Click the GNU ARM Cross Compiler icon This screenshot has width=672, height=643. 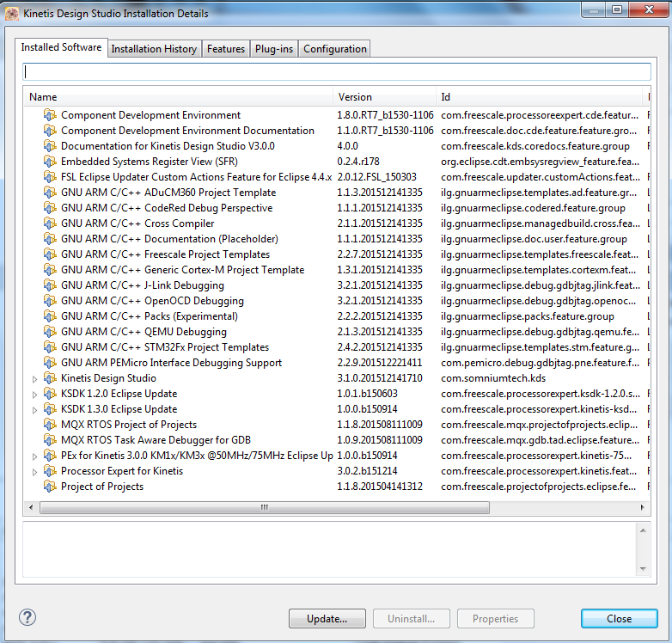[x=50, y=223]
